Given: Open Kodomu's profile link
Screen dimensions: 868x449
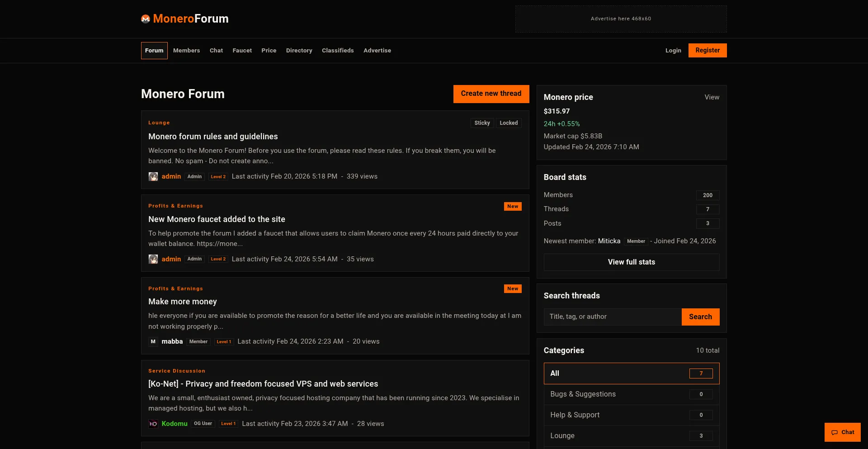Looking at the screenshot, I should coord(175,424).
